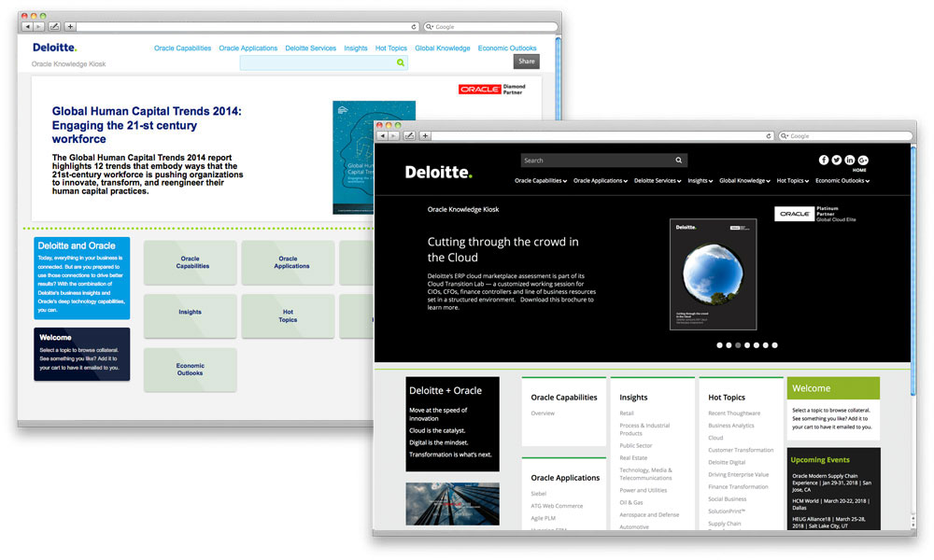The image size is (934, 560).
Task: Open the Public Sector link under Insights
Action: tap(635, 446)
